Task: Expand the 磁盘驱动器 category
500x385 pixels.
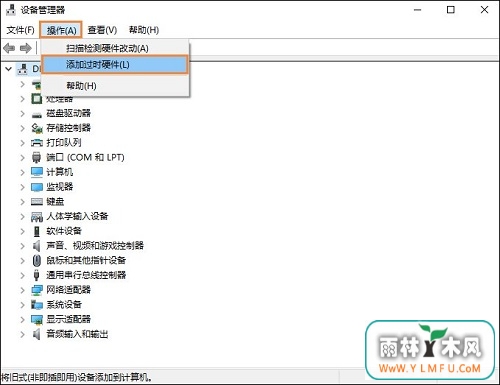Action: click(x=22, y=113)
